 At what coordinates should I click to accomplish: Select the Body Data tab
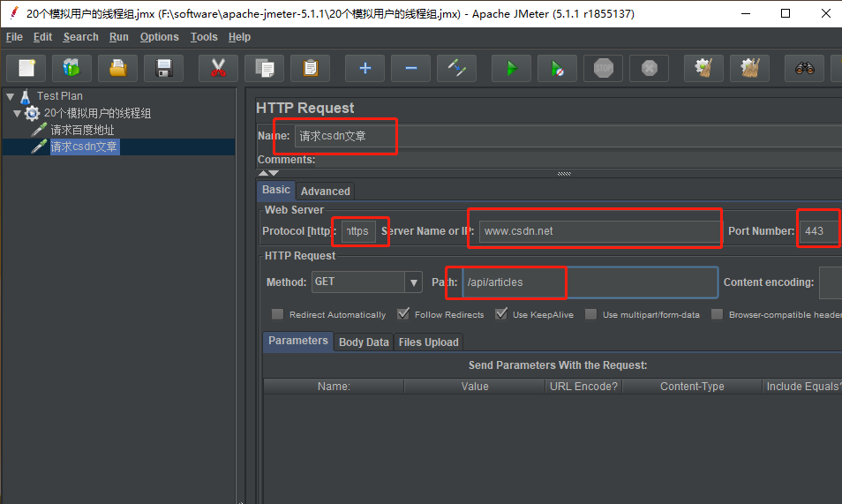pyautogui.click(x=364, y=342)
